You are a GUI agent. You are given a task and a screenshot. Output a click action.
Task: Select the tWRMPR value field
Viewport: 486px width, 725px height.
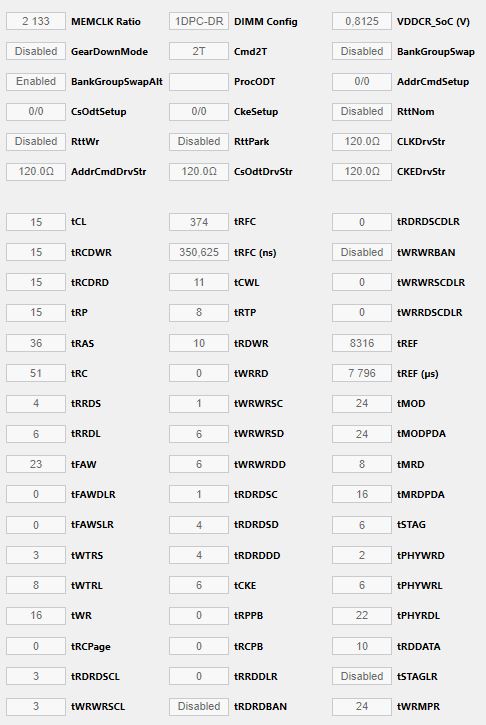coord(362,707)
